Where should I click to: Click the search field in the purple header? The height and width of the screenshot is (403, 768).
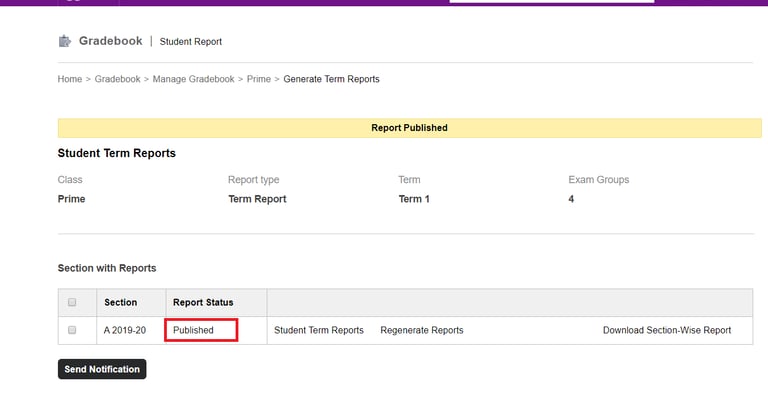(552, 1)
